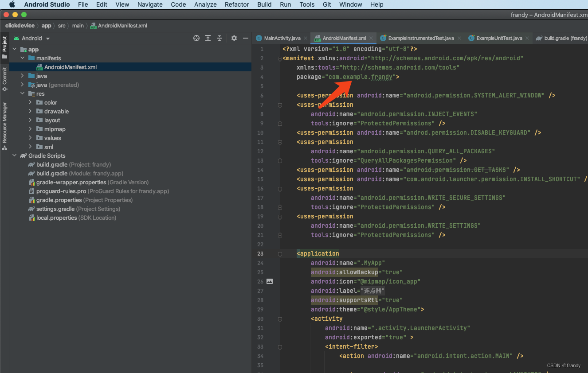Screen dimensions: 588x373
Task: Collapse the manifests folder
Action: tap(22, 58)
